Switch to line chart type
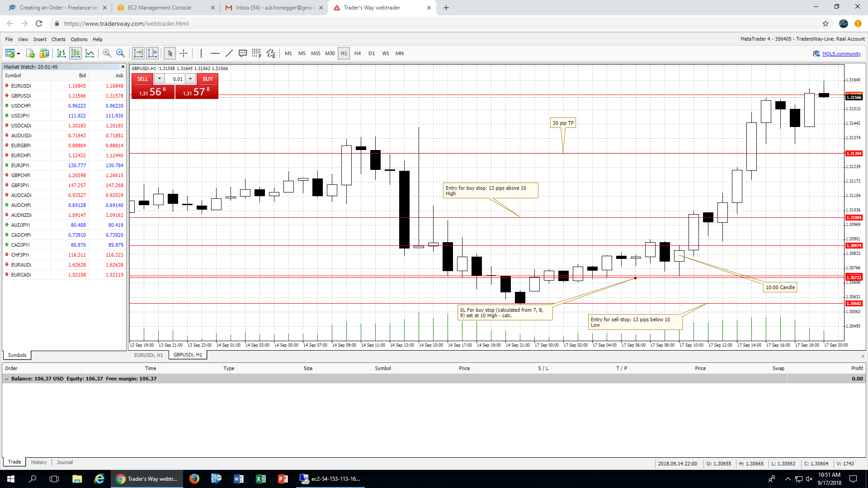This screenshot has height=488, width=868. pyautogui.click(x=90, y=53)
